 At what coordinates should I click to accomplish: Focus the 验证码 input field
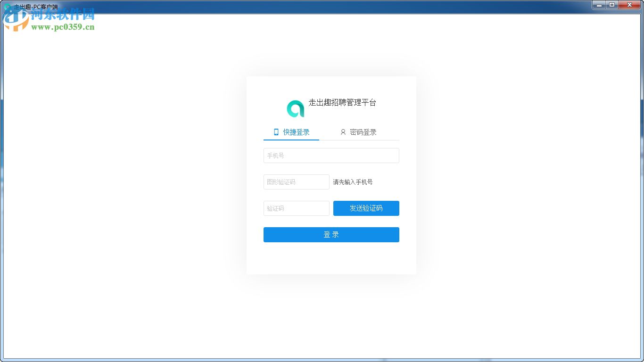(x=297, y=208)
